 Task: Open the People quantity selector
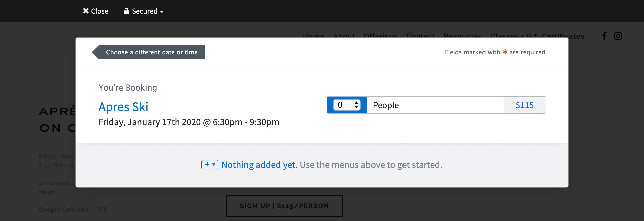coord(347,105)
